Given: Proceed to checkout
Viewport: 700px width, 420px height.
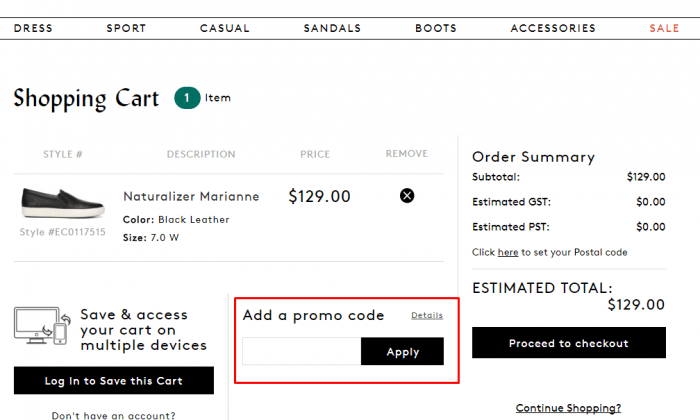Looking at the screenshot, I should pyautogui.click(x=568, y=343).
